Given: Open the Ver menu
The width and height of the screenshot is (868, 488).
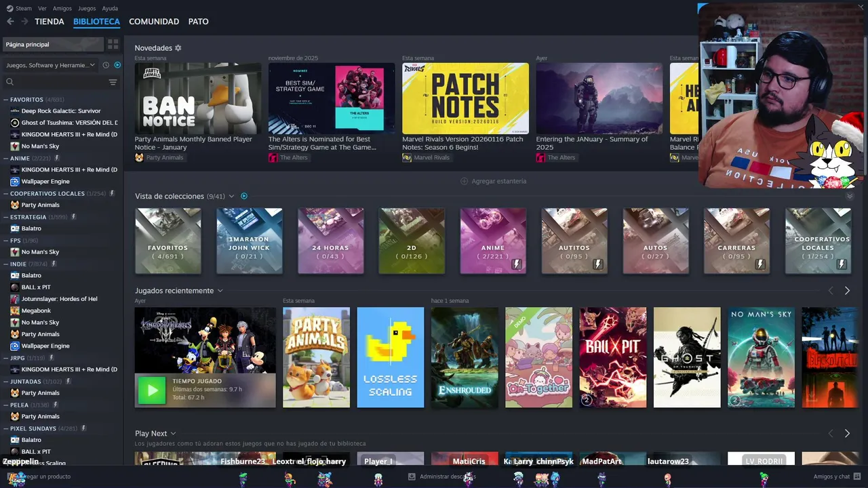Looking at the screenshot, I should pos(43,8).
